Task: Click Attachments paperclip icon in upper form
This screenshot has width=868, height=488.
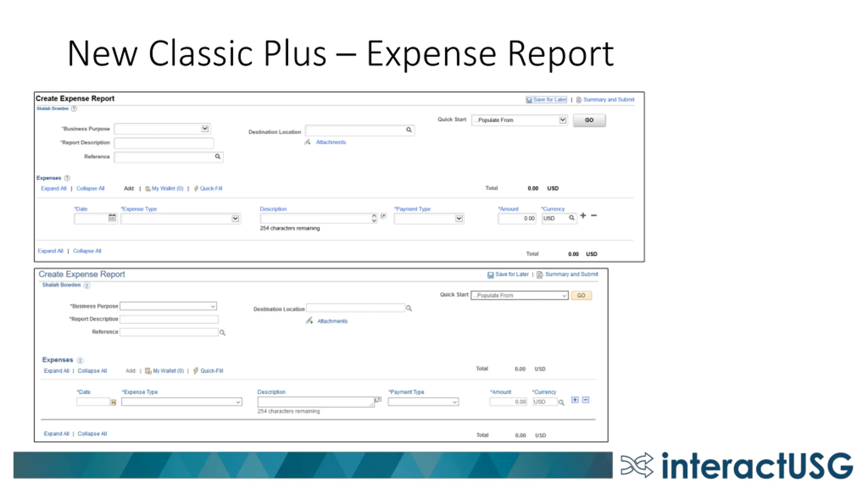Action: point(307,142)
